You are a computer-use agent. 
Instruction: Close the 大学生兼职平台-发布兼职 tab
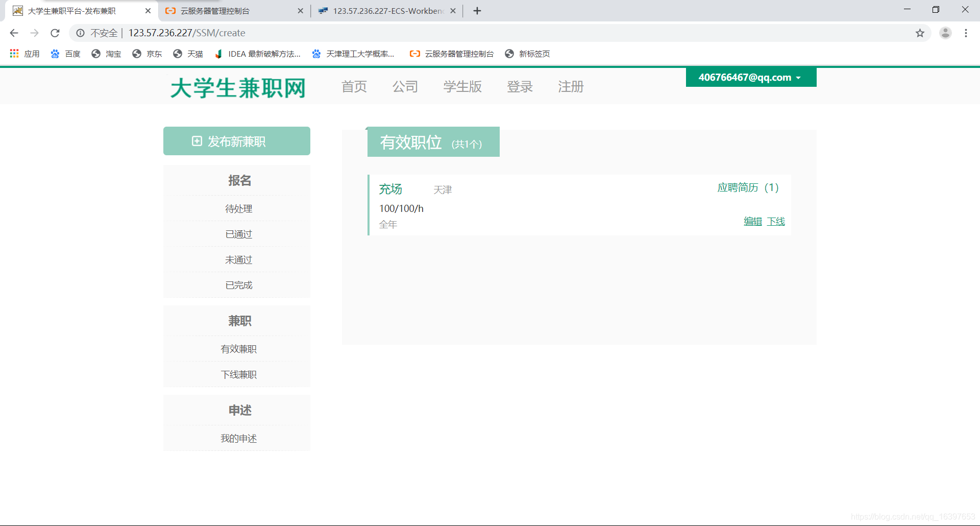click(x=148, y=11)
